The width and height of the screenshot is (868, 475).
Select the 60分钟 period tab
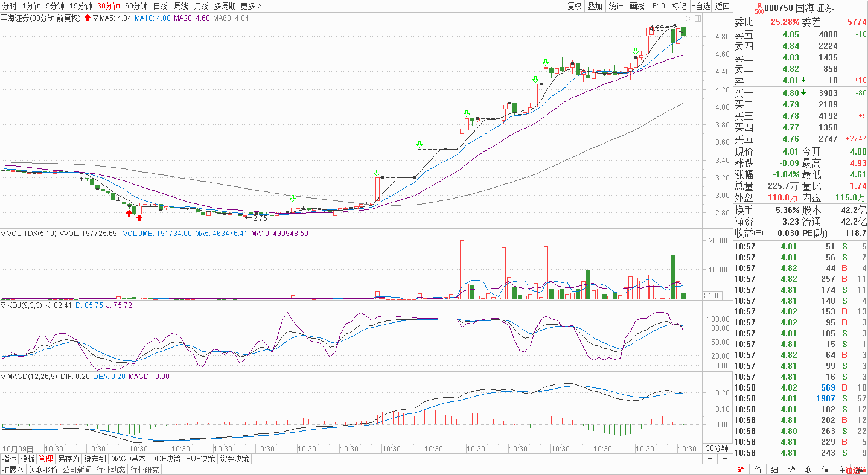(136, 6)
